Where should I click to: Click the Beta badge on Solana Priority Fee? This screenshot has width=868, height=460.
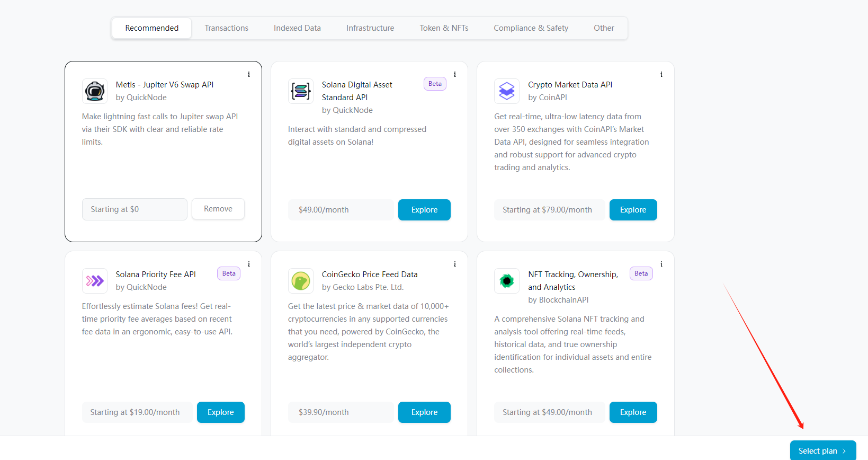click(x=229, y=273)
